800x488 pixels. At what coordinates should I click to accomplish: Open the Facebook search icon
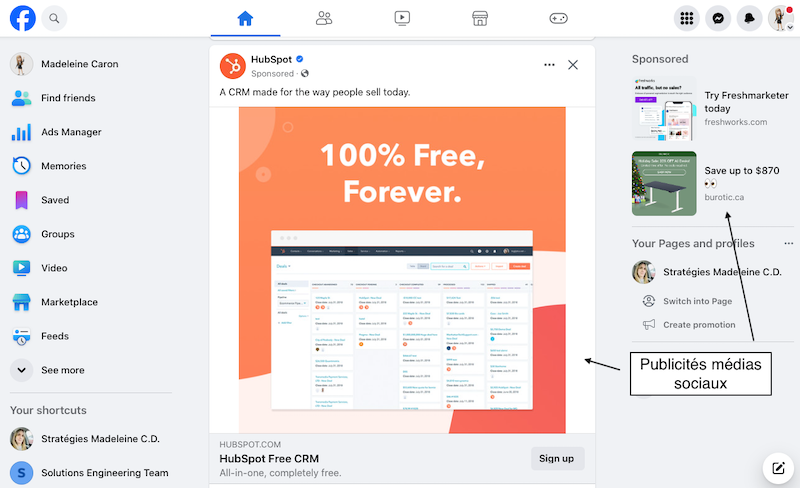click(x=54, y=18)
